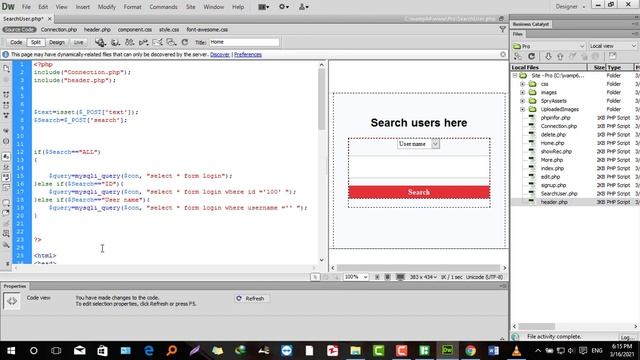
Task: Switch to Code view
Action: tap(16, 42)
